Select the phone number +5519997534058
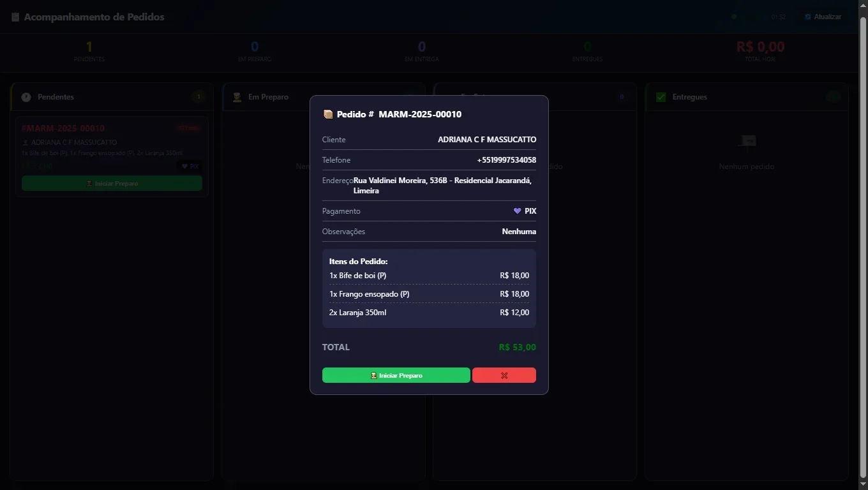Viewport: 868px width, 490px height. tap(506, 160)
